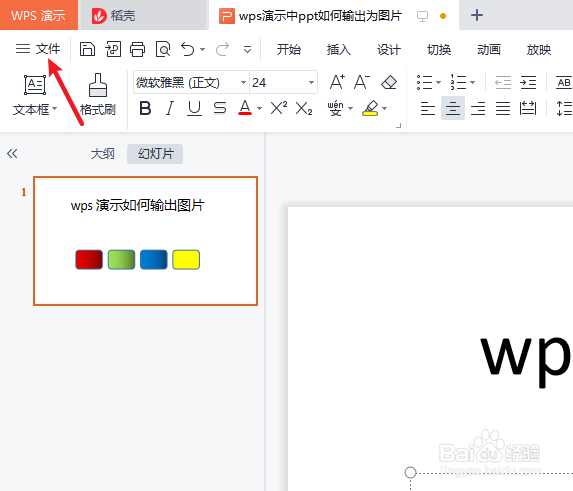
Task: Apply numbered list icon
Action: pyautogui.click(x=458, y=82)
